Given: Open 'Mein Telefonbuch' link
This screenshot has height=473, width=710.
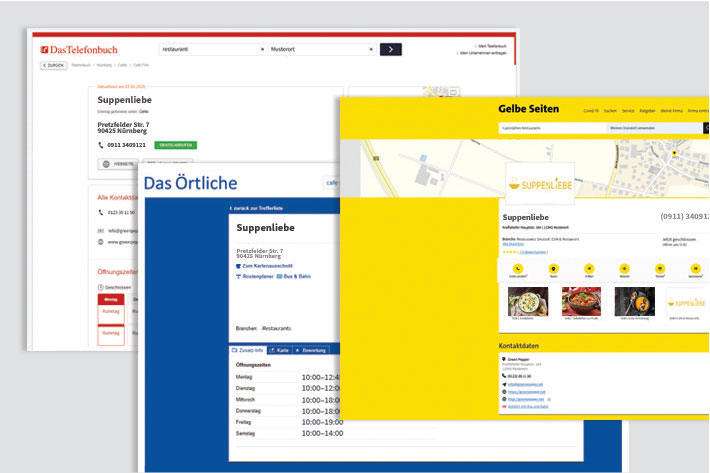Looking at the screenshot, I should pos(492,46).
